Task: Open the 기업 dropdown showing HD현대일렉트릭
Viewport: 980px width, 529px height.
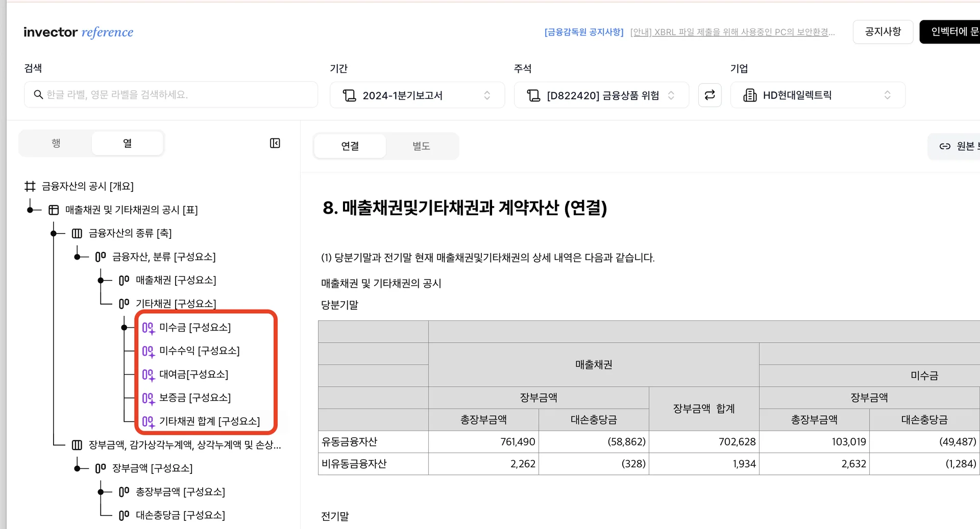Action: click(817, 95)
